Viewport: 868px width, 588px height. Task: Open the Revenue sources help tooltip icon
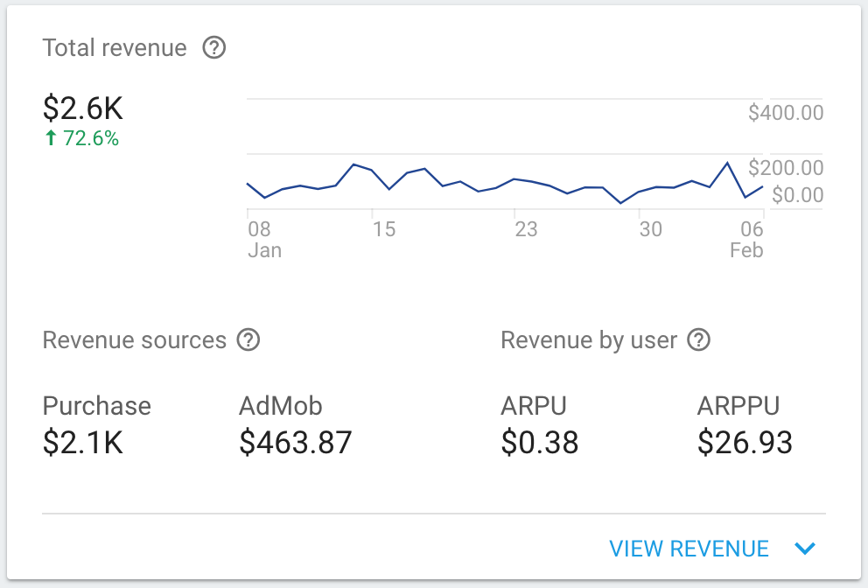[249, 339]
